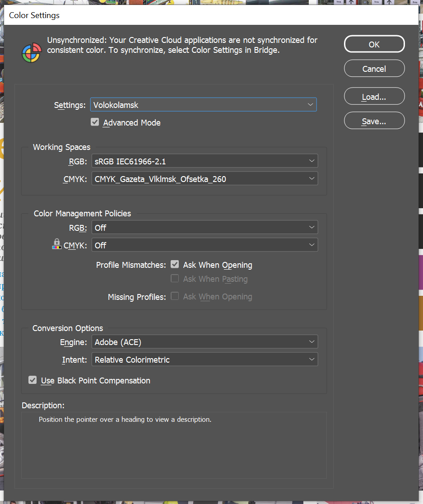Viewport: 423px width, 504px height.
Task: Click the Save... button
Action: click(x=374, y=121)
